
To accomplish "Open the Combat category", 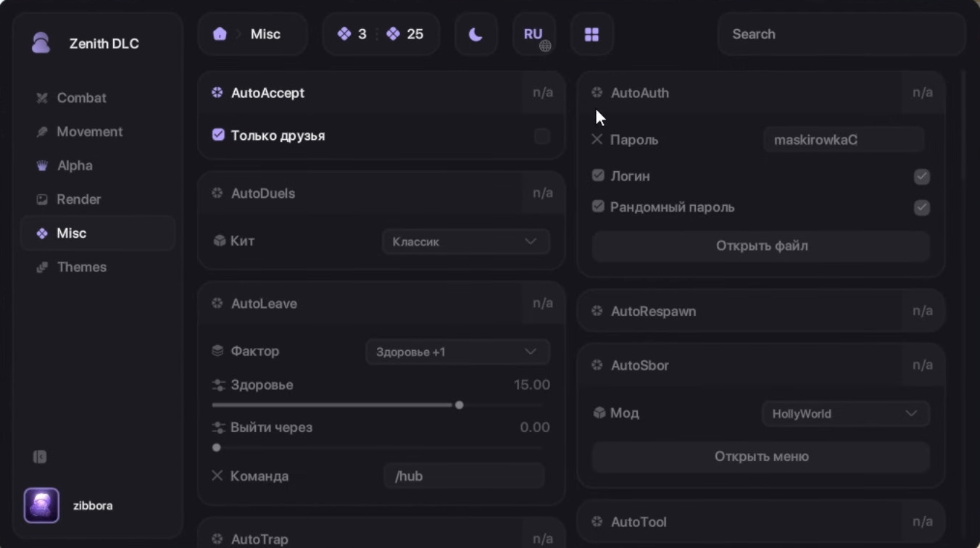I will [x=81, y=98].
